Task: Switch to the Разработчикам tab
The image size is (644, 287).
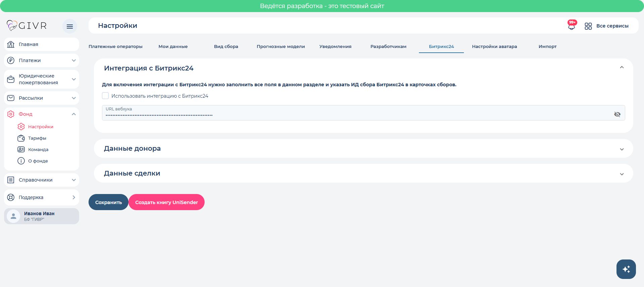Action: coord(388,46)
